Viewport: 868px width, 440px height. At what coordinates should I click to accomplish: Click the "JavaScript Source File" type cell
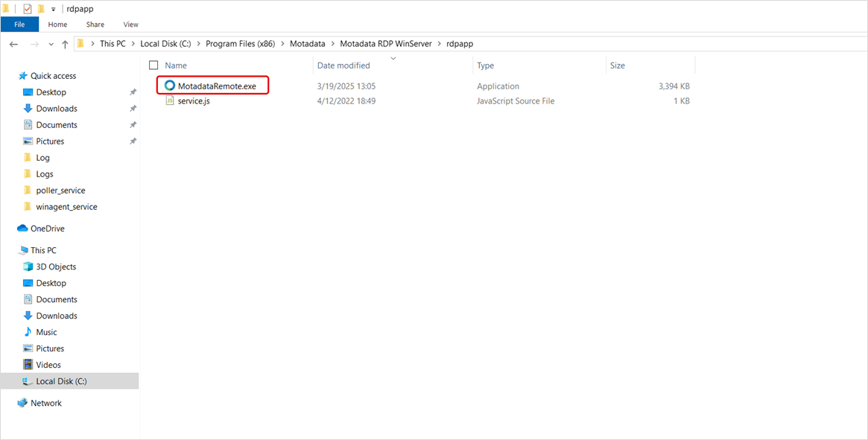tap(516, 101)
